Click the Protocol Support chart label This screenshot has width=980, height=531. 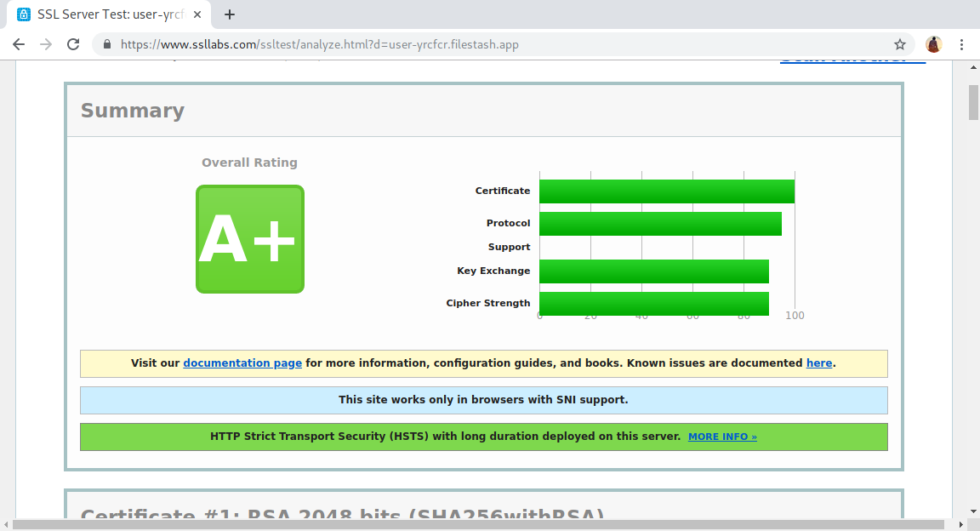coord(508,235)
